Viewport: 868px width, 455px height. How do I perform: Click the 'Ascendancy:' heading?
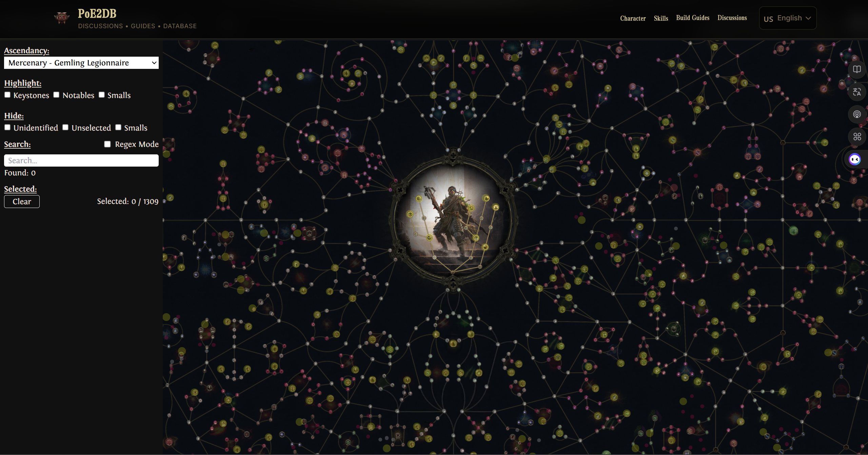coord(26,51)
